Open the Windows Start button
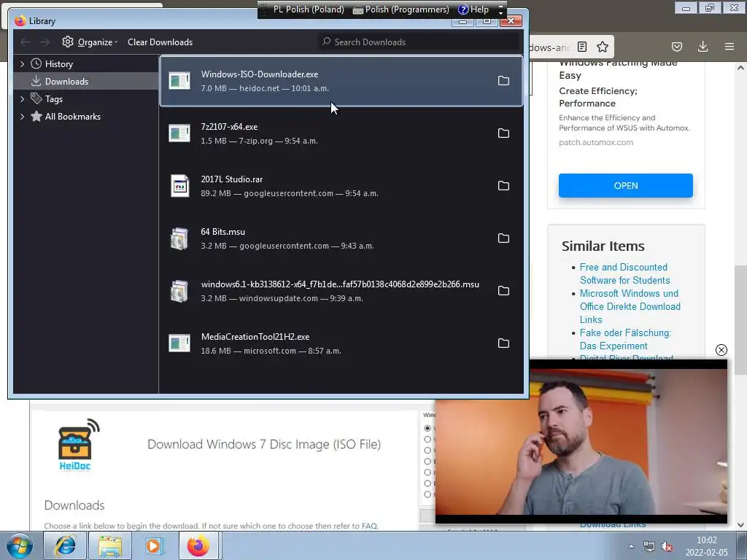This screenshot has width=747, height=560. (20, 545)
